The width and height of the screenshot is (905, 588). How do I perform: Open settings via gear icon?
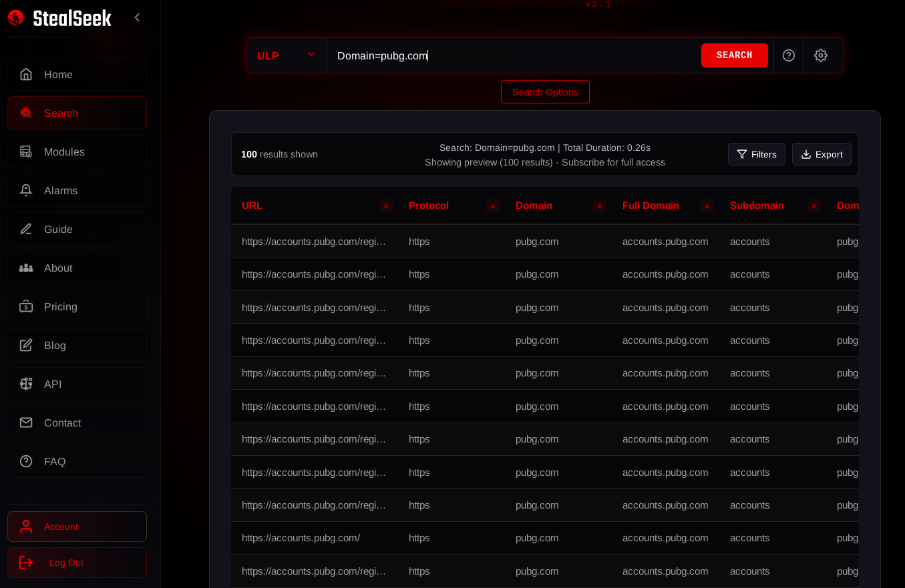821,55
